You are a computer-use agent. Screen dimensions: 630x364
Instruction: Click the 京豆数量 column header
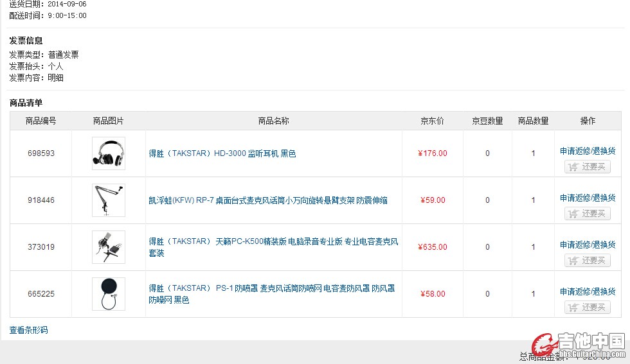tap(487, 121)
